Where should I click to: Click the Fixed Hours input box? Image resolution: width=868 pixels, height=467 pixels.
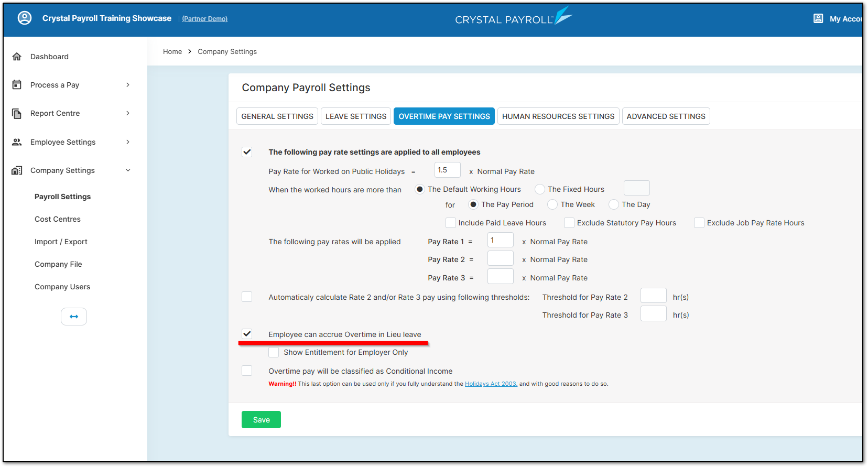point(637,188)
